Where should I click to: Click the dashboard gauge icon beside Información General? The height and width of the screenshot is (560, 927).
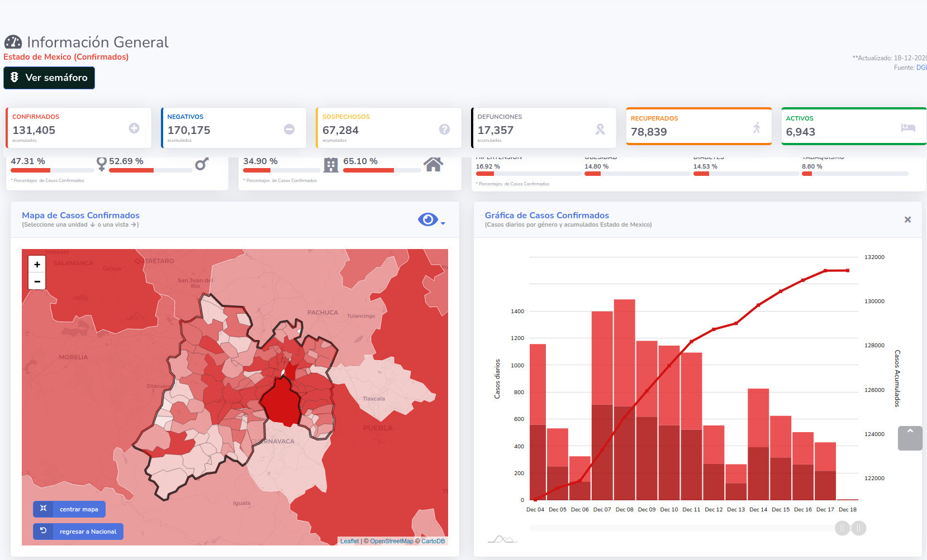point(13,42)
